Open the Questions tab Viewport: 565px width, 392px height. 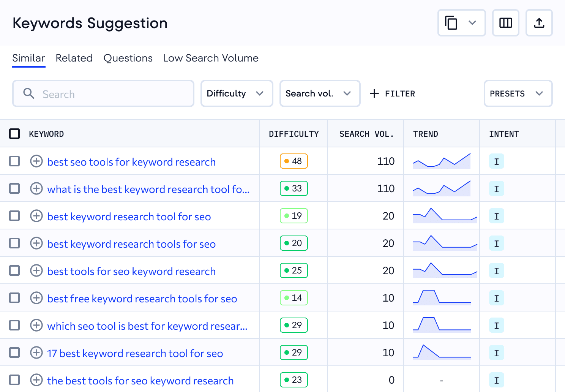point(128,58)
